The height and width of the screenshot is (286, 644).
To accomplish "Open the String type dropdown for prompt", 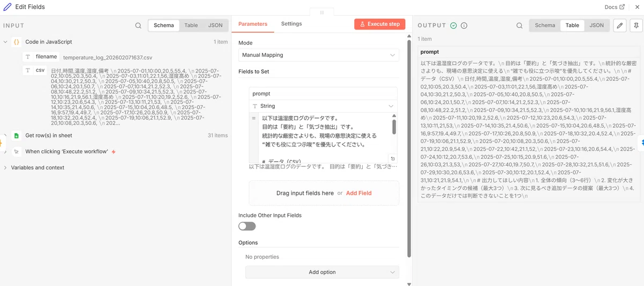I will (x=324, y=106).
